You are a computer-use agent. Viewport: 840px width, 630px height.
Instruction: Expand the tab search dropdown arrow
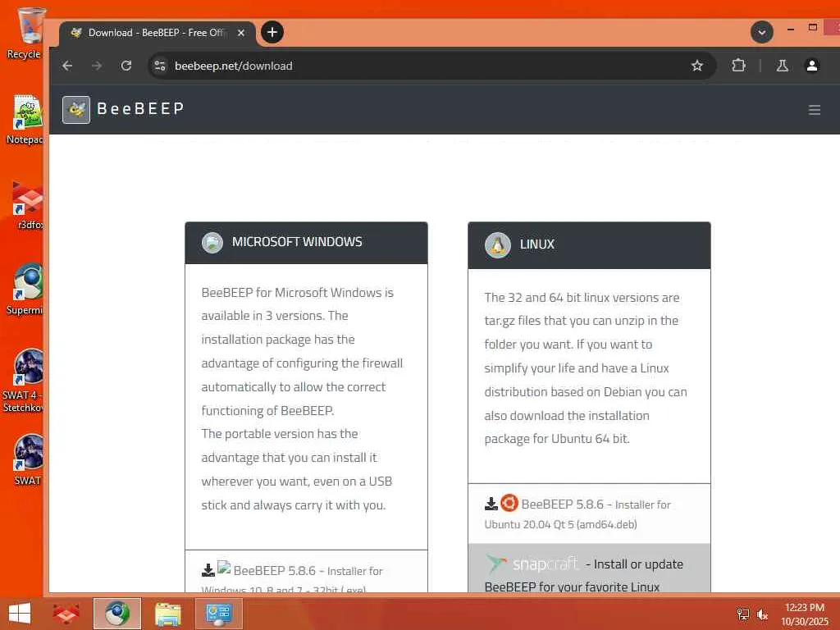762,33
